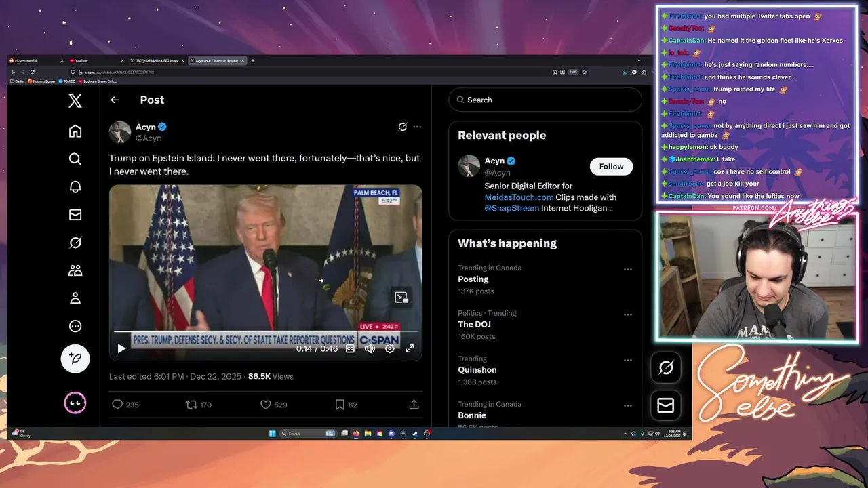Reply to post with 235 comments
The height and width of the screenshot is (488, 868).
click(125, 405)
